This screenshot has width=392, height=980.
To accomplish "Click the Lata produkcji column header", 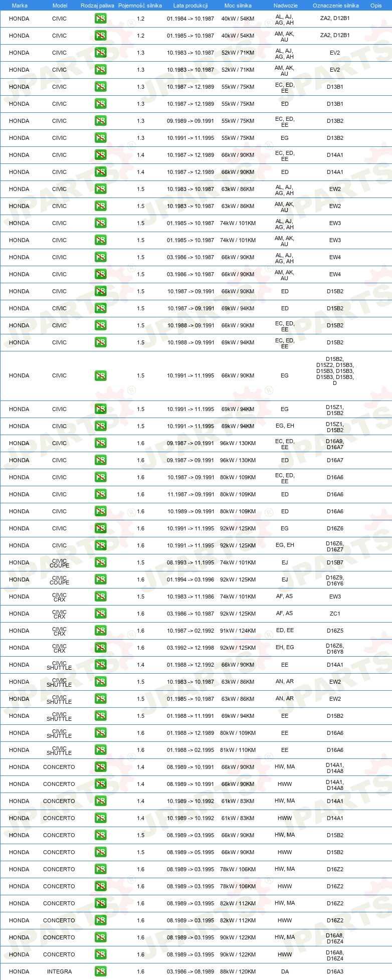I will click(190, 6).
